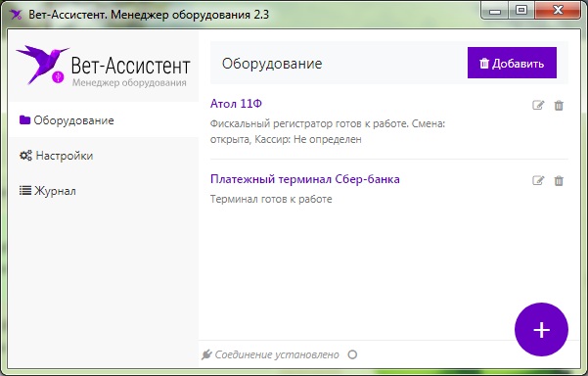Open the Платежный терминал Сбер-банка link
588x376 pixels.
(305, 179)
